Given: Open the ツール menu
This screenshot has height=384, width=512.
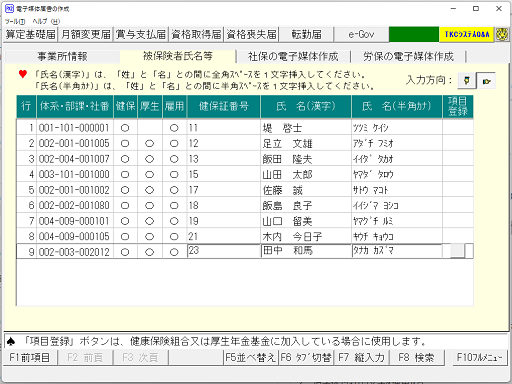Looking at the screenshot, I should point(15,21).
